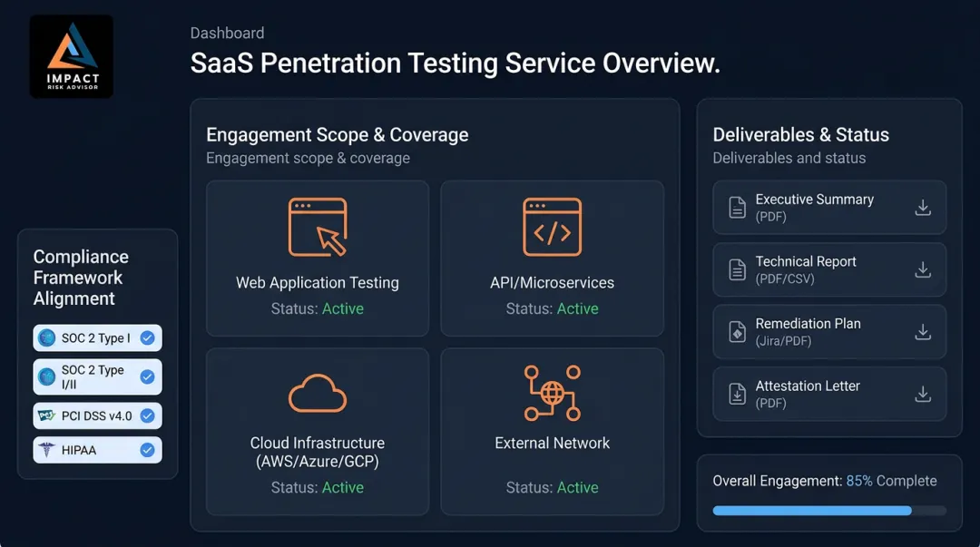The height and width of the screenshot is (547, 980).
Task: Click Active status under Web Application Testing
Action: 342,308
